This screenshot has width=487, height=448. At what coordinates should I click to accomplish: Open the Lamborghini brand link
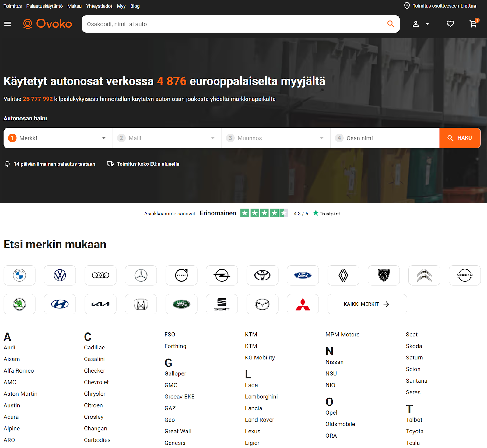261,397
